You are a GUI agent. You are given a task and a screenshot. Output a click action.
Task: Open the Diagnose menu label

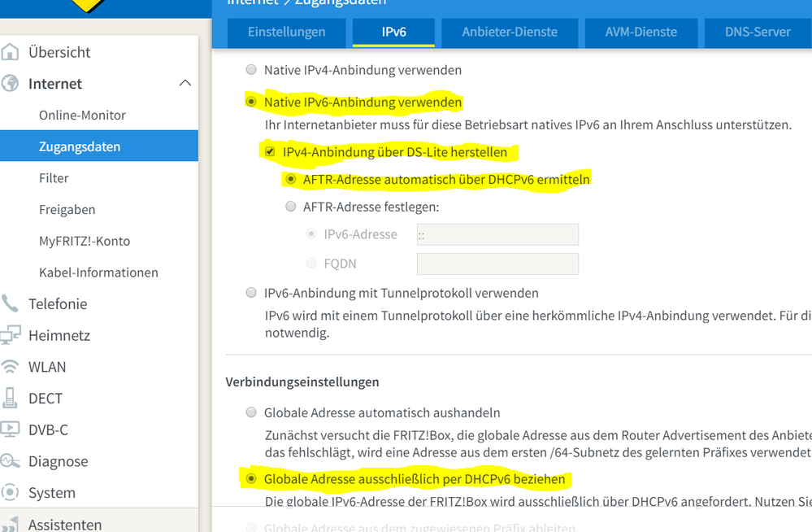click(58, 461)
